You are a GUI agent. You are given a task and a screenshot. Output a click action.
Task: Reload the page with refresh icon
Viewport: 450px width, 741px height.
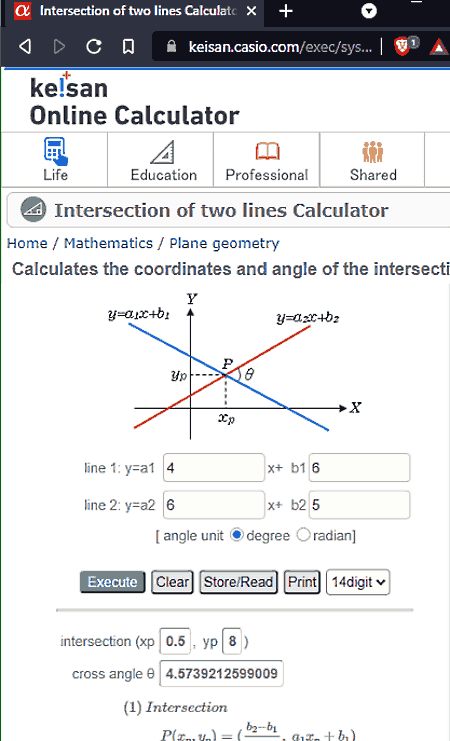pyautogui.click(x=94, y=46)
